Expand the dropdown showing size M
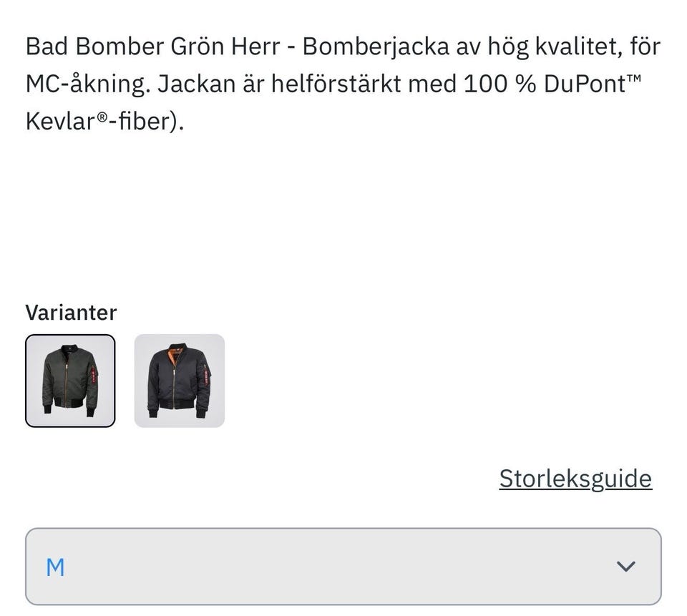 coord(343,566)
